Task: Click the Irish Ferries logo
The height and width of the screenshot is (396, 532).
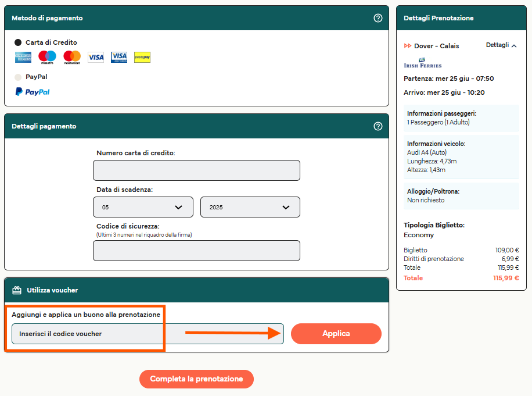Action: (x=422, y=63)
